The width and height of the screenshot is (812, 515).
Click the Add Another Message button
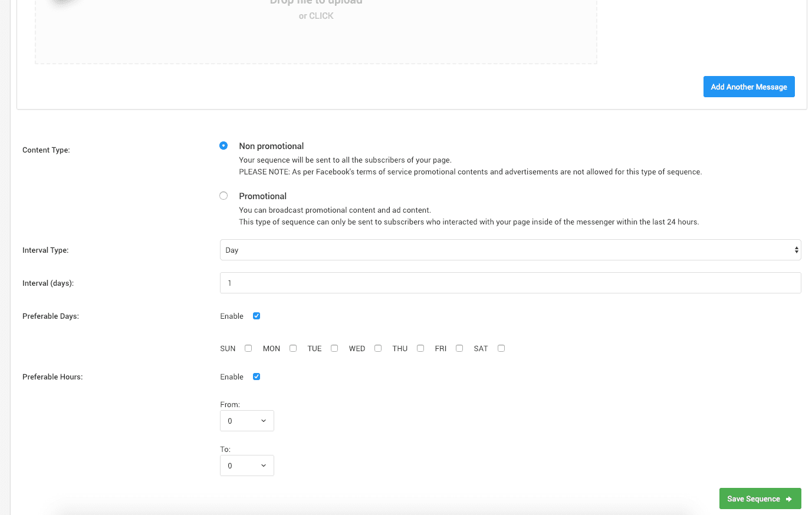pos(749,87)
